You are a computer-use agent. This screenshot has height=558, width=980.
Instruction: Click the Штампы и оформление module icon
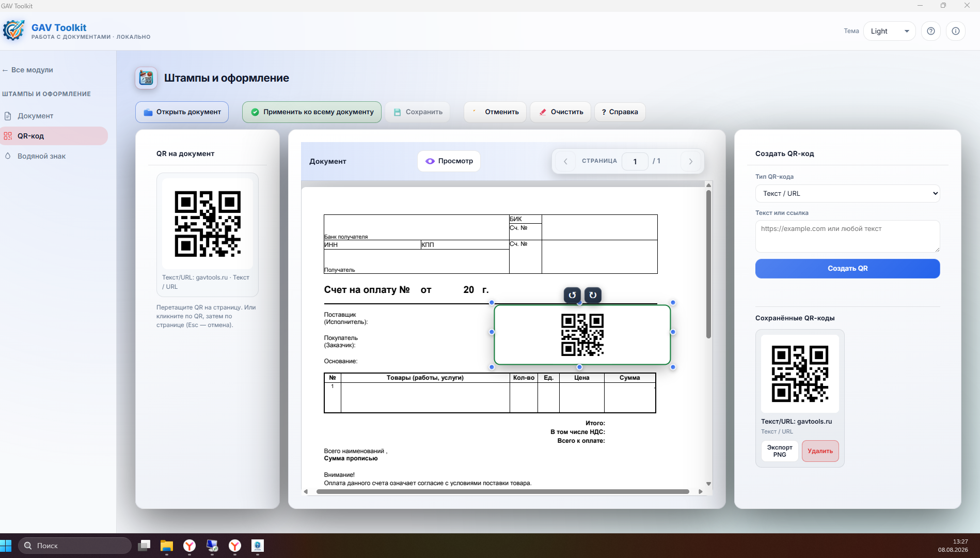146,78
